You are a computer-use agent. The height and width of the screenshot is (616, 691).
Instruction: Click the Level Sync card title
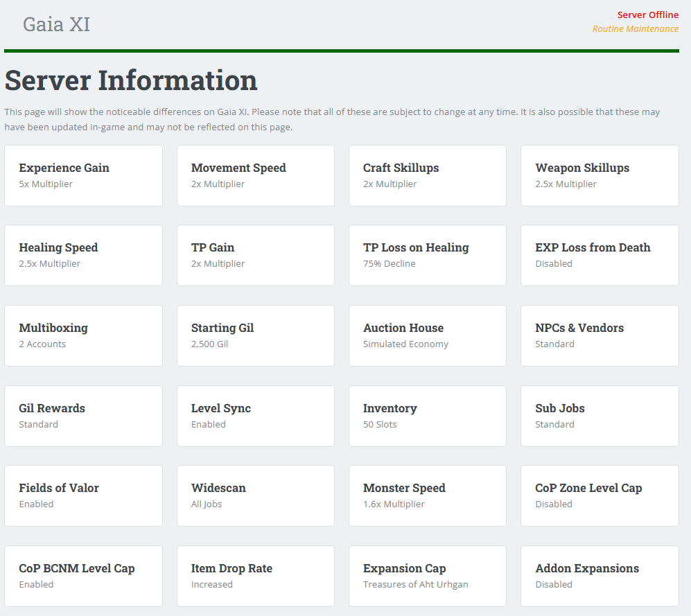[x=221, y=408]
